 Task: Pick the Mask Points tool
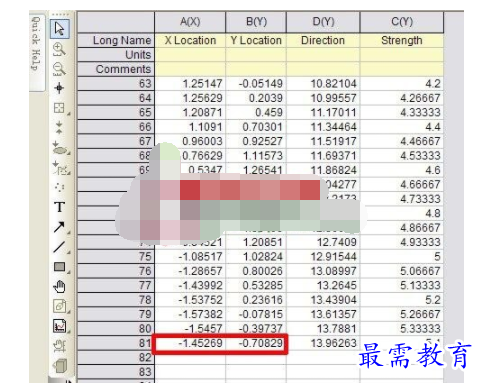coord(61,168)
